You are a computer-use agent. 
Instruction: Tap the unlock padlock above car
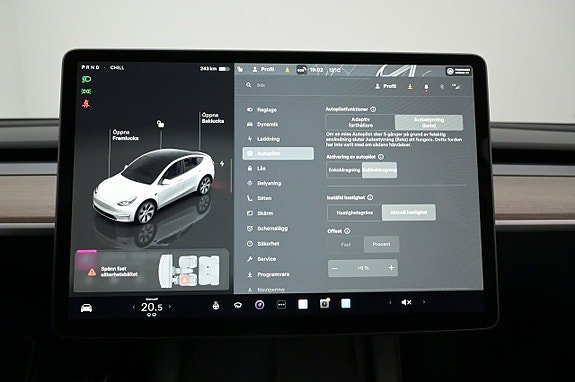pyautogui.click(x=160, y=124)
